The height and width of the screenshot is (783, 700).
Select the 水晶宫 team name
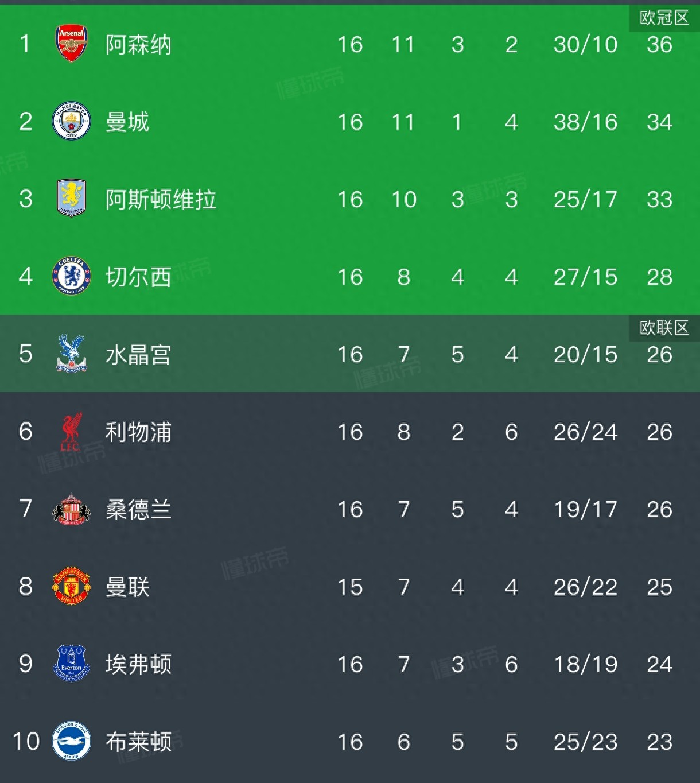pos(138,355)
